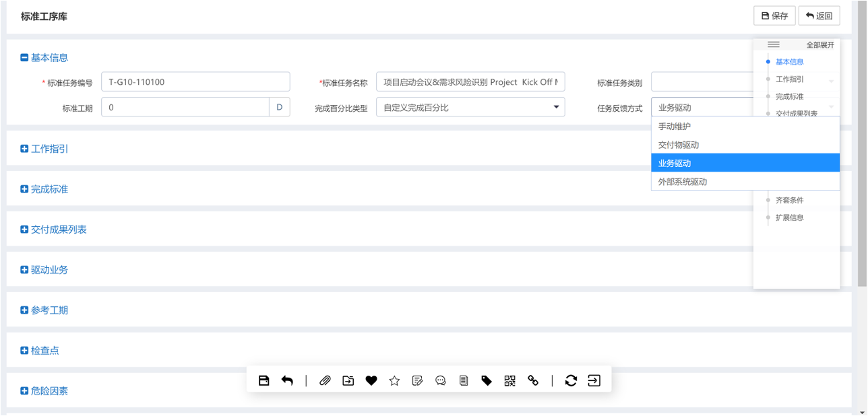Screen dimensions: 868x416
Task: Click the star icon in floating toolbar
Action: (394, 380)
